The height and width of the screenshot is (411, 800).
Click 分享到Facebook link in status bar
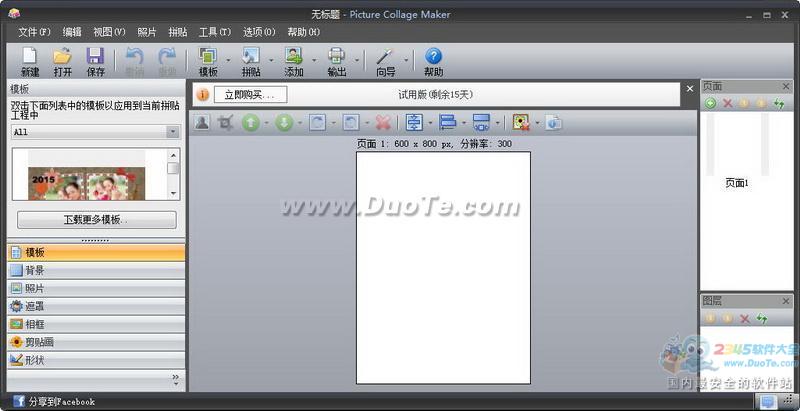tap(62, 402)
